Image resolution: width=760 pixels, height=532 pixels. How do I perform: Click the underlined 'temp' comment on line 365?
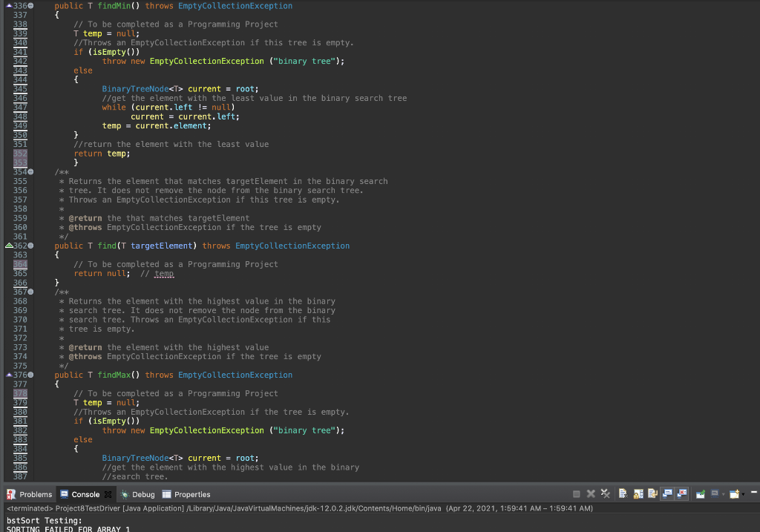click(x=164, y=274)
